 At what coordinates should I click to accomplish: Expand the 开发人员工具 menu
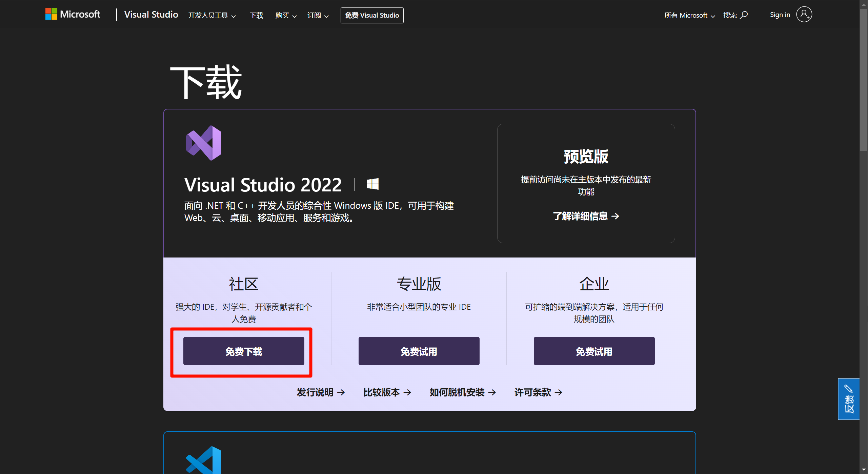(x=212, y=15)
